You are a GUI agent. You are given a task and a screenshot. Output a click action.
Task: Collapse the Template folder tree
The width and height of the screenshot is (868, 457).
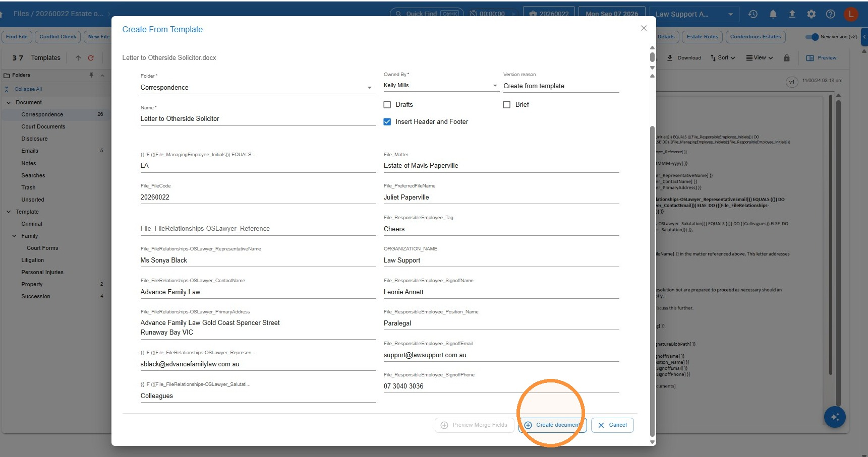[x=9, y=212]
